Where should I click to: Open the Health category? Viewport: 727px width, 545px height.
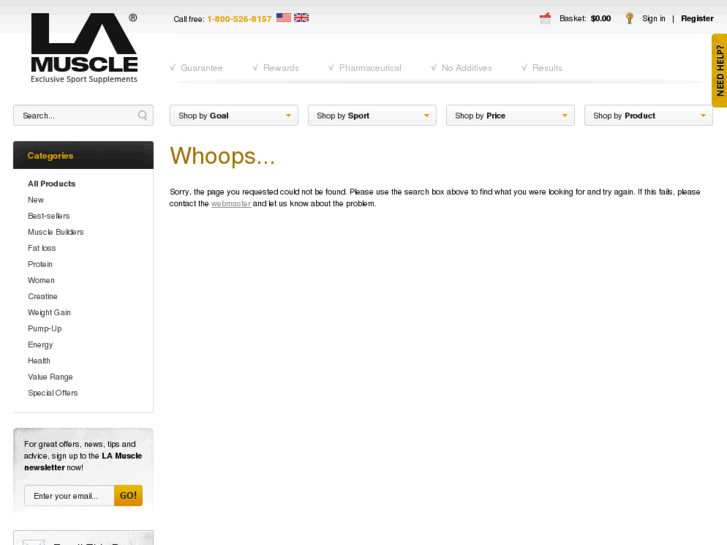(x=39, y=361)
